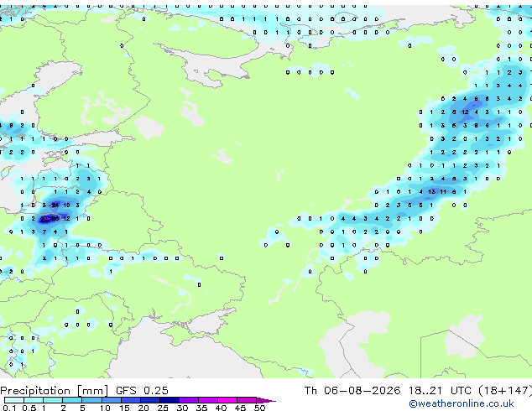Viewport: 532px width, 411px height.
Task: Select the 35–40 mm legend swatch
Action: [x=208, y=400]
